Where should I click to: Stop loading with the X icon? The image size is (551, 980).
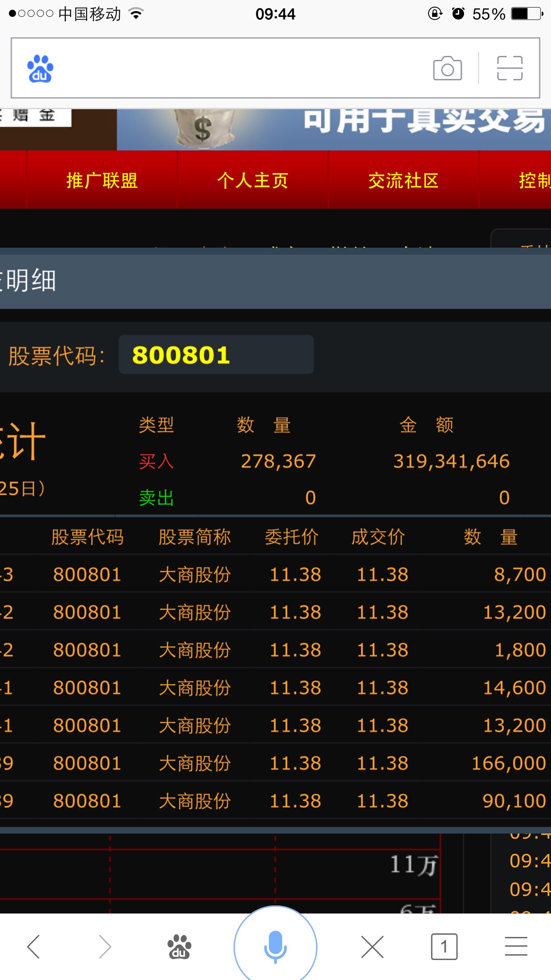372,946
